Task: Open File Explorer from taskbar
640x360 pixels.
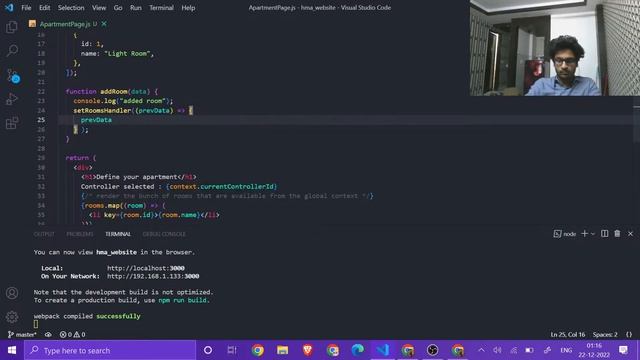Action: click(282, 350)
